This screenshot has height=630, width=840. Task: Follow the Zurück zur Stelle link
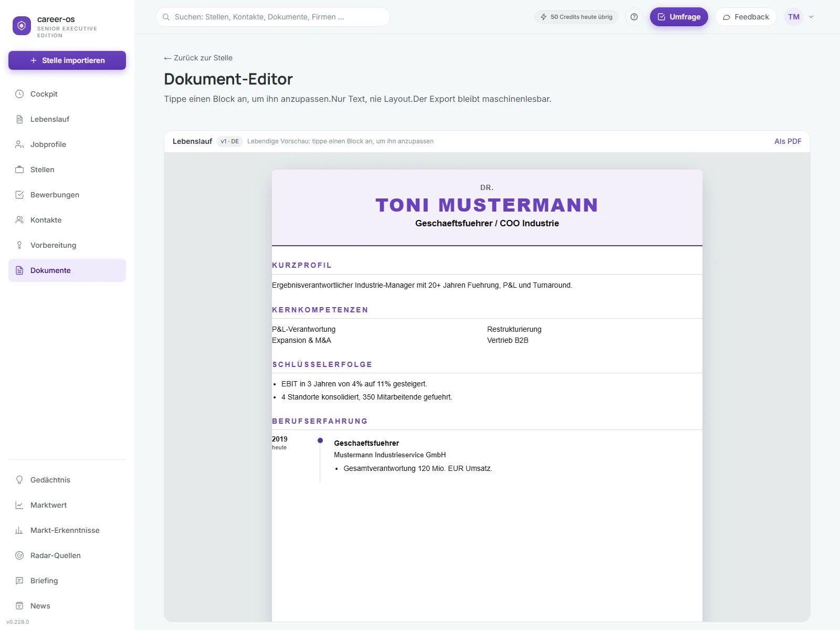click(x=198, y=58)
